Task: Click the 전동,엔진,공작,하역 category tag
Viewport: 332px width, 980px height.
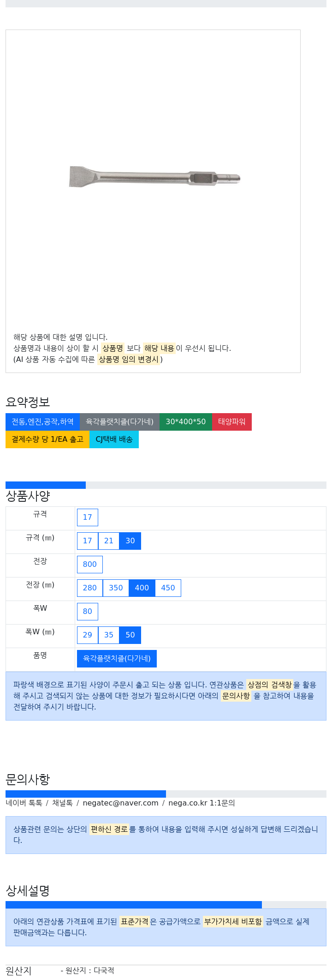Action: [x=42, y=421]
